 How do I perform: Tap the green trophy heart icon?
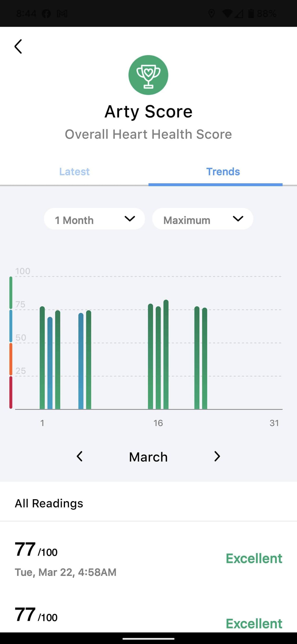point(148,75)
